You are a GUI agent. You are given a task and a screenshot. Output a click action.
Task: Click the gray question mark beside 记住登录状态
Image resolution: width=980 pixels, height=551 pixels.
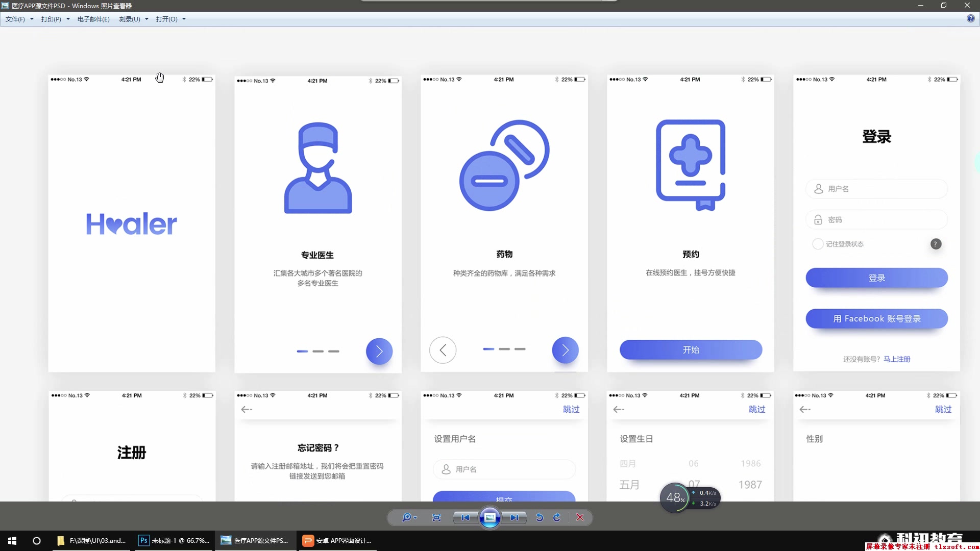click(x=936, y=244)
